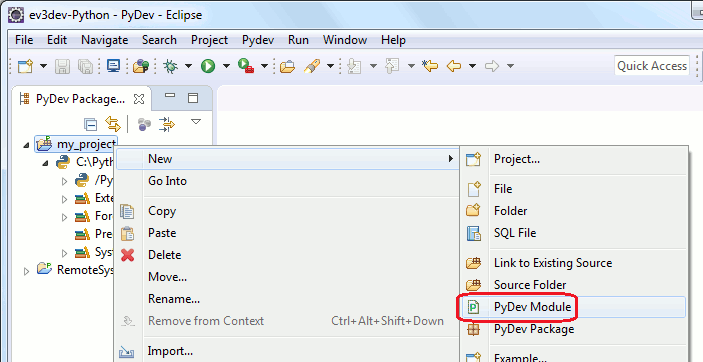Open the Window menu
Screen dimensions: 703x362
coord(345,40)
